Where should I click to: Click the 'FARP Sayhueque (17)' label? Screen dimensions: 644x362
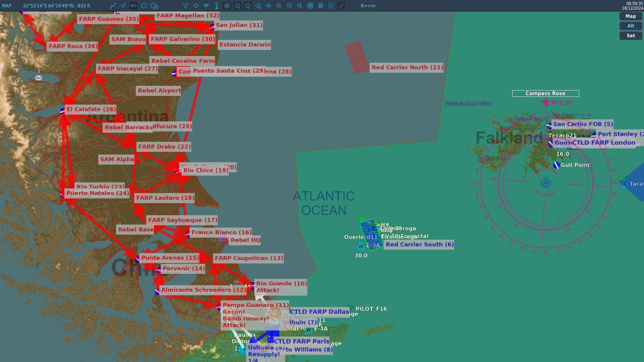182,220
